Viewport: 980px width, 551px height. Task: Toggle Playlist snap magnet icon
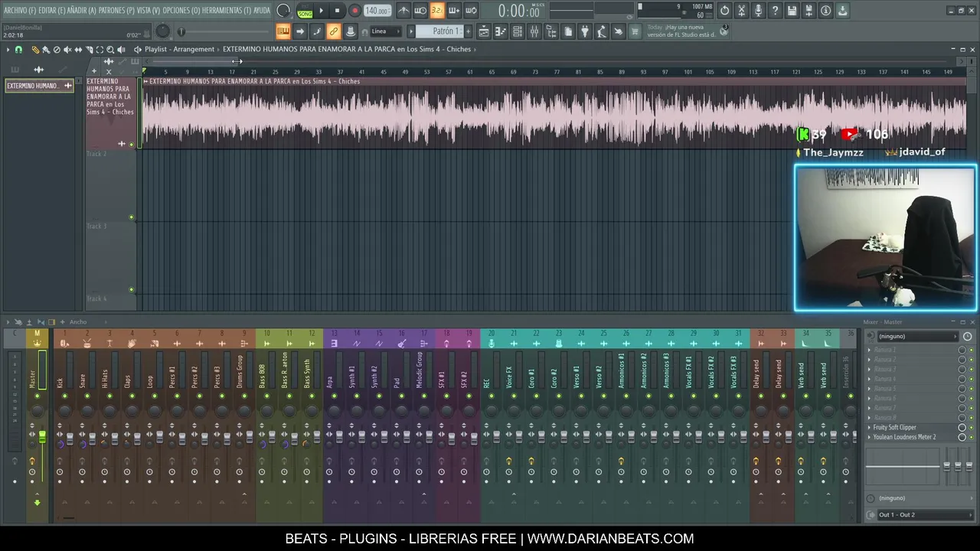point(18,49)
